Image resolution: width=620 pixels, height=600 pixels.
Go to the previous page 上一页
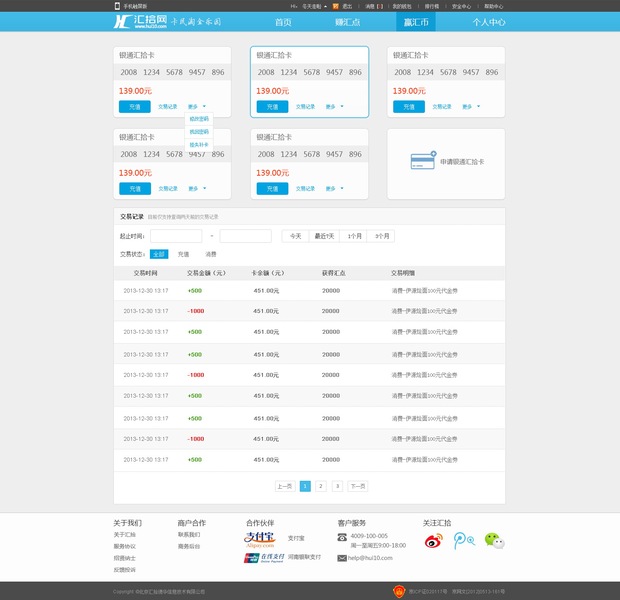pyautogui.click(x=285, y=486)
